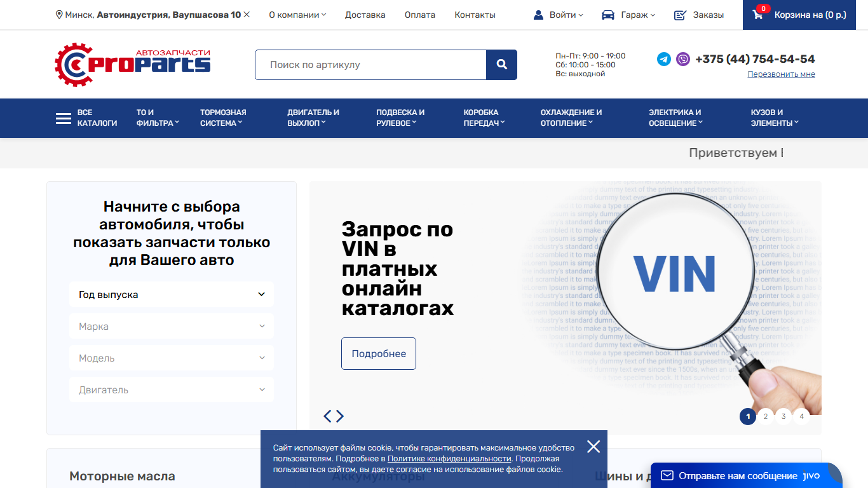This screenshot has height=488, width=868.
Task: Open the Оплата page link
Action: pos(420,15)
